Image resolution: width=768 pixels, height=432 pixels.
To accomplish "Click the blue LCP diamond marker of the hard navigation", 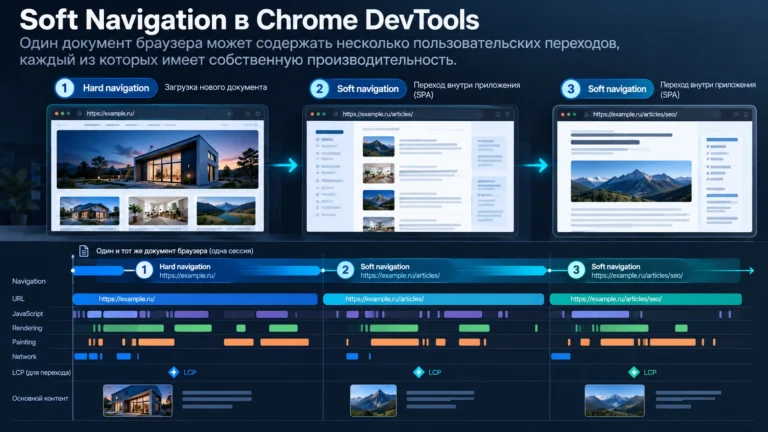I will [173, 372].
